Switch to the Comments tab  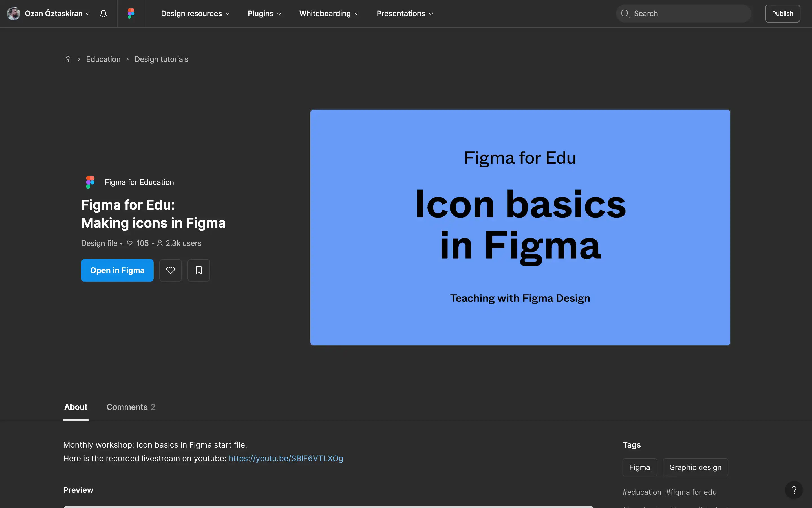[131, 407]
